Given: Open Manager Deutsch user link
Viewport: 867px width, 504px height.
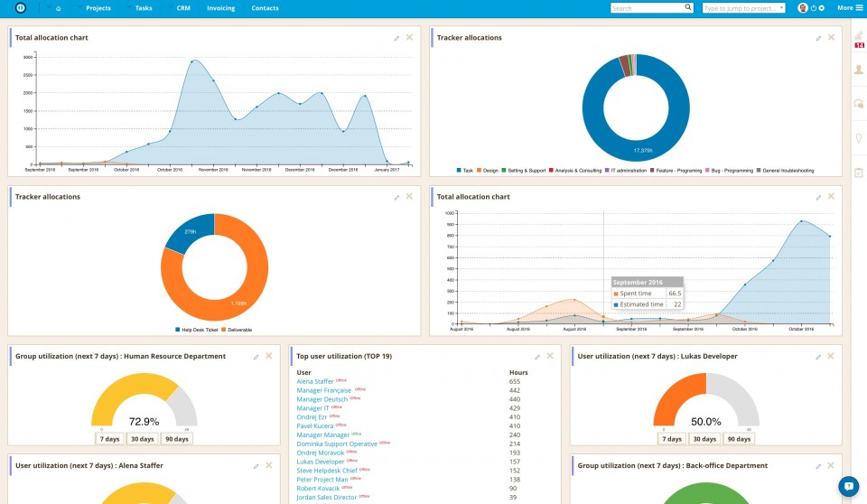Looking at the screenshot, I should point(322,399).
